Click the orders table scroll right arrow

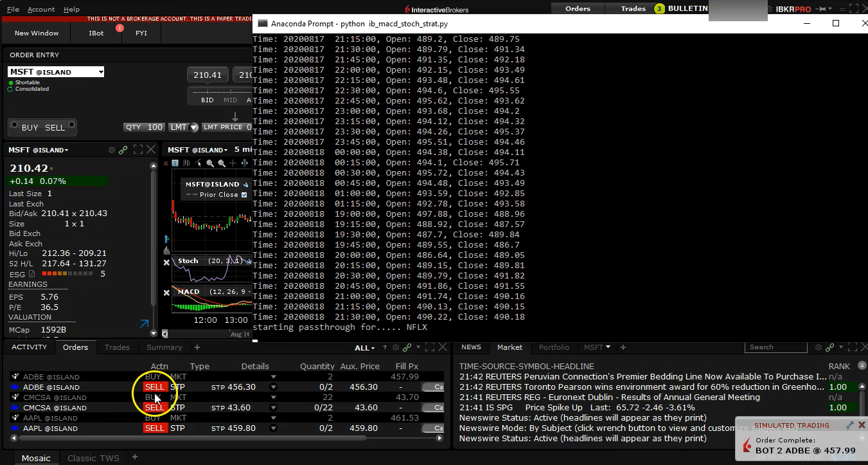(440, 438)
